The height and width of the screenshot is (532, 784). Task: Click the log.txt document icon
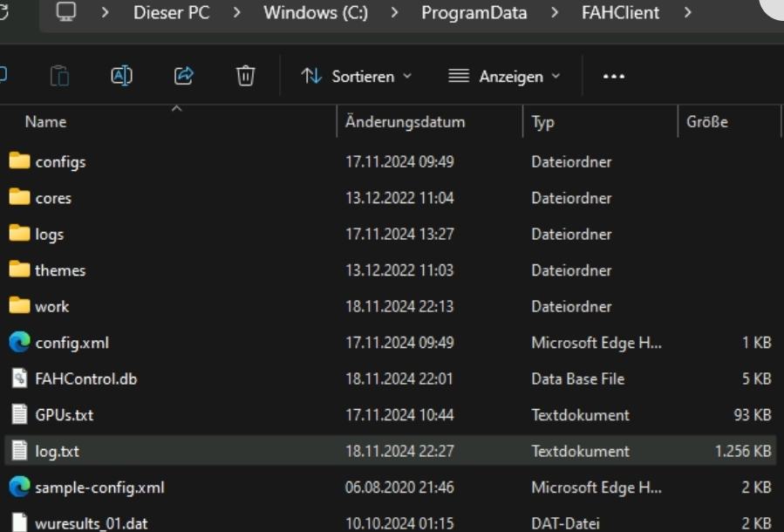point(19,451)
